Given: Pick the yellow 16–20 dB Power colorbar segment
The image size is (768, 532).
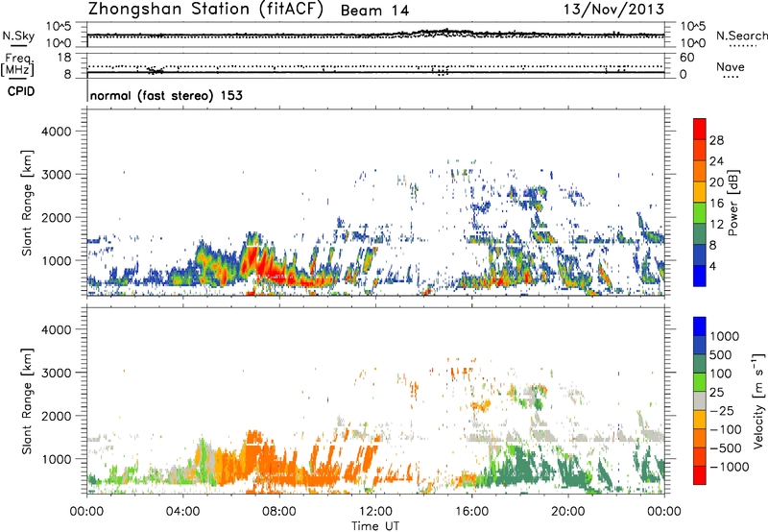Looking at the screenshot, I should coord(700,192).
